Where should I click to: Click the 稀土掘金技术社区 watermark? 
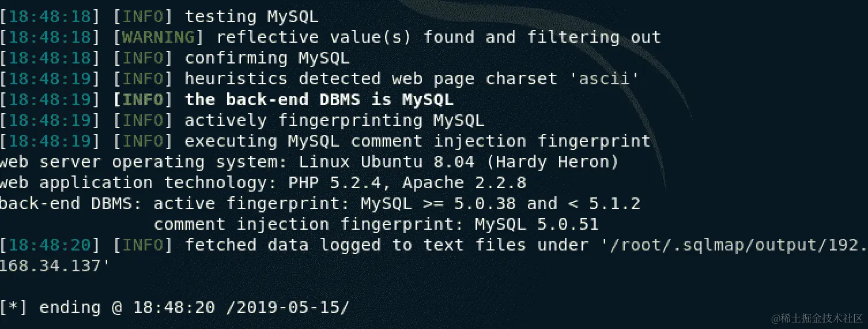(x=814, y=318)
